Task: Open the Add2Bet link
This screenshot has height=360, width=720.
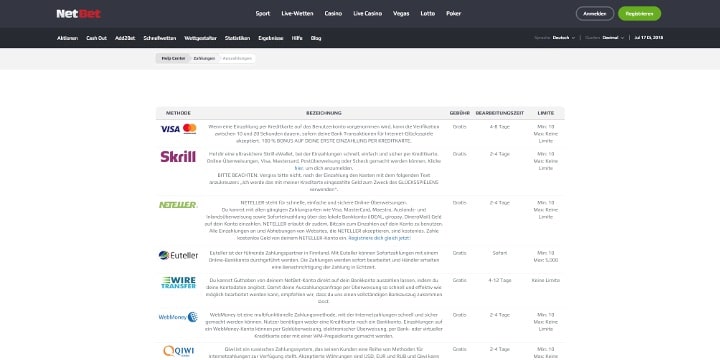Action: tap(125, 38)
